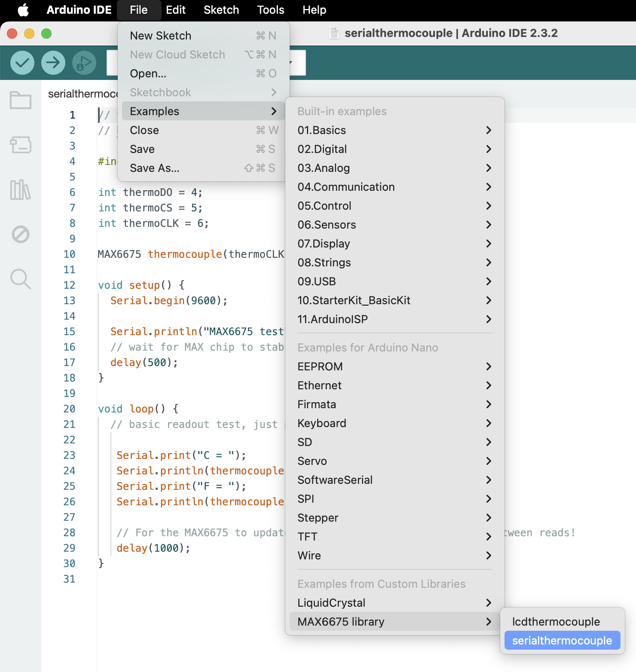Click line number 12 in gutter
636x672 pixels.
pos(69,285)
